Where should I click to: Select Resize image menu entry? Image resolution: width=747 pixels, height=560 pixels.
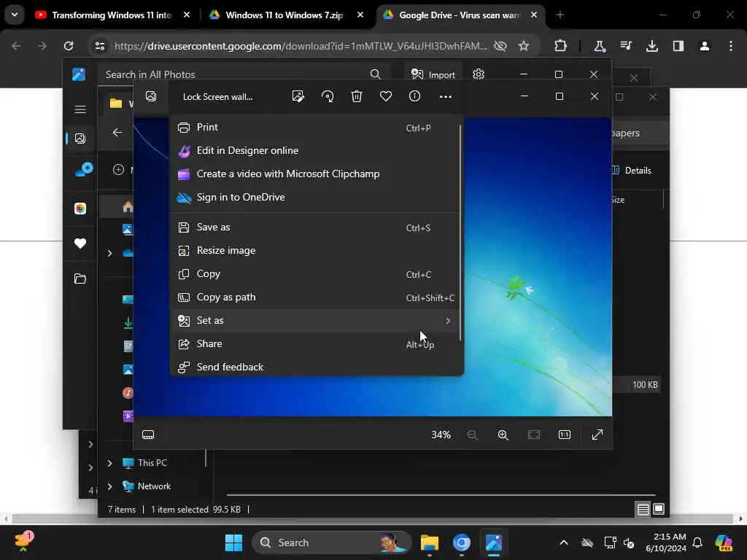pyautogui.click(x=315, y=251)
